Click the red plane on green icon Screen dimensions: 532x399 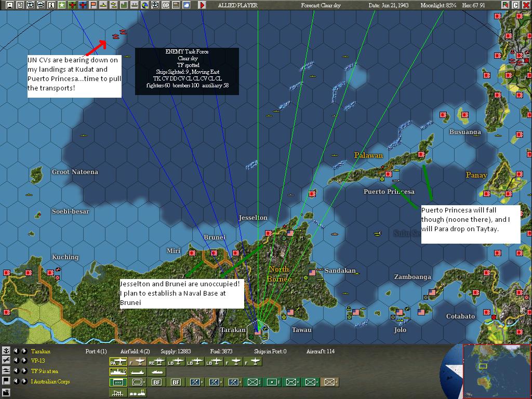point(72,5)
